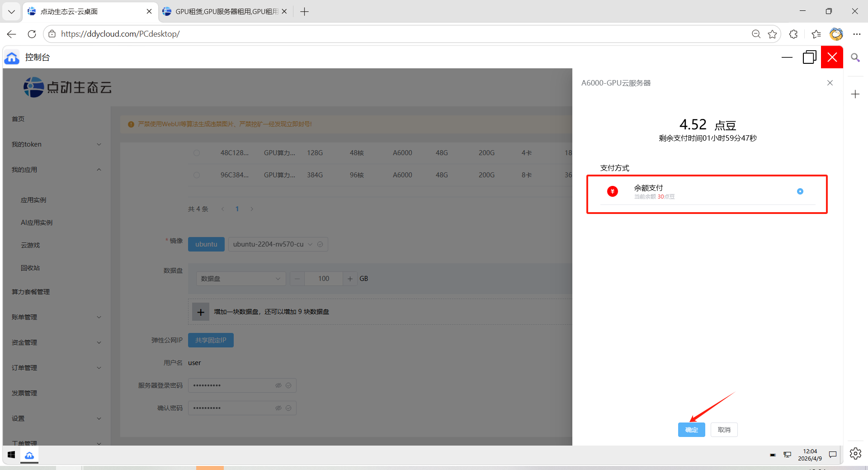The width and height of the screenshot is (868, 470).
Task: Select the 余额支付 radio button
Action: point(800,191)
